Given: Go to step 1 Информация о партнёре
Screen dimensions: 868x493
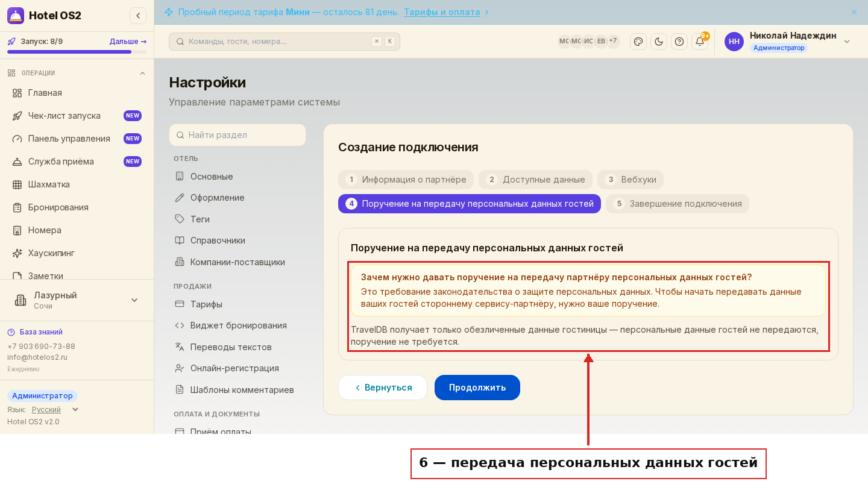Looking at the screenshot, I should pos(406,180).
